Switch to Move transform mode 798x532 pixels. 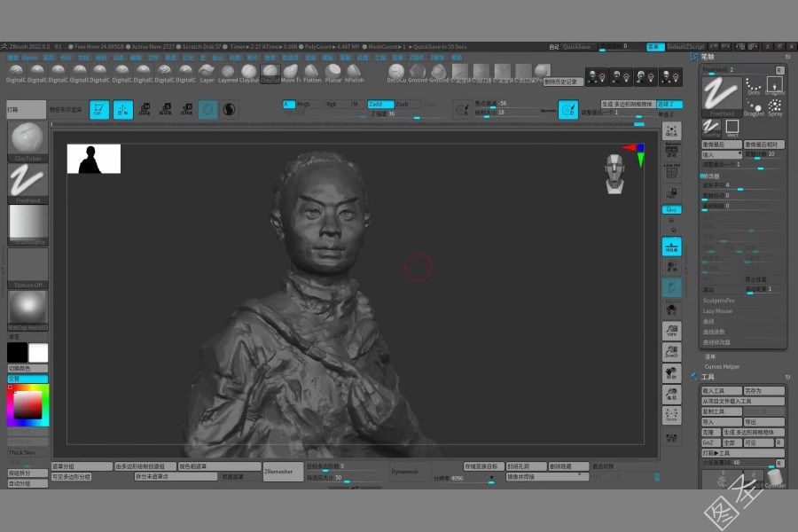[145, 109]
